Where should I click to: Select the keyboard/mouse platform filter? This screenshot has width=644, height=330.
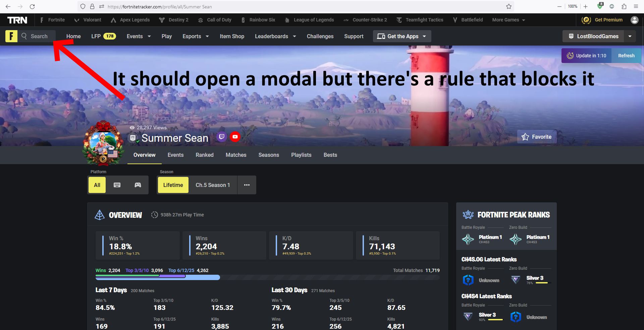(x=117, y=185)
